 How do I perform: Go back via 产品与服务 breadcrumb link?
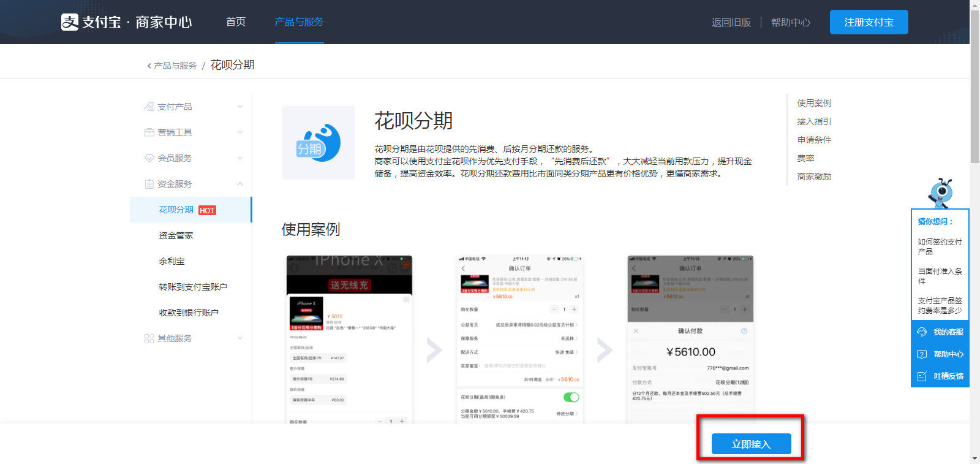[175, 66]
